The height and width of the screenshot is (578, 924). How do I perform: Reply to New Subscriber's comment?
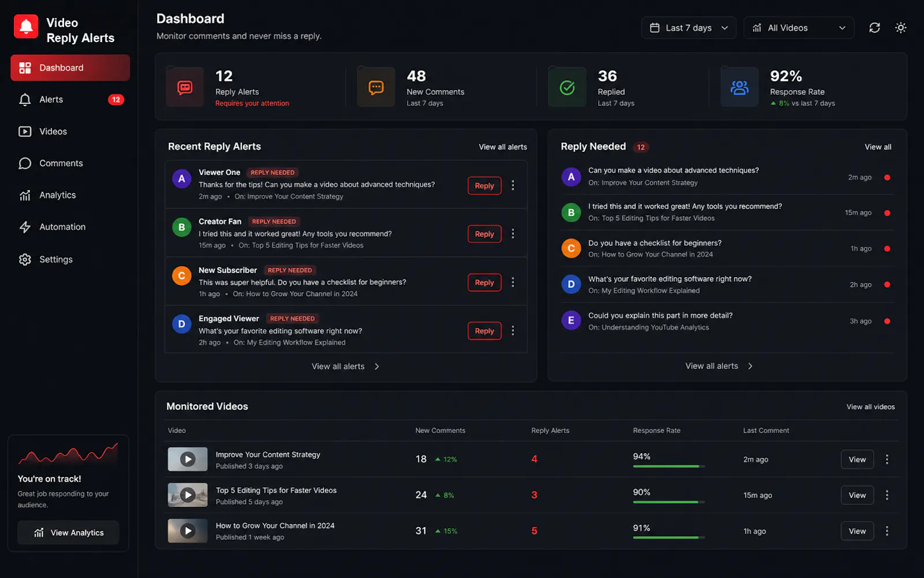(485, 282)
